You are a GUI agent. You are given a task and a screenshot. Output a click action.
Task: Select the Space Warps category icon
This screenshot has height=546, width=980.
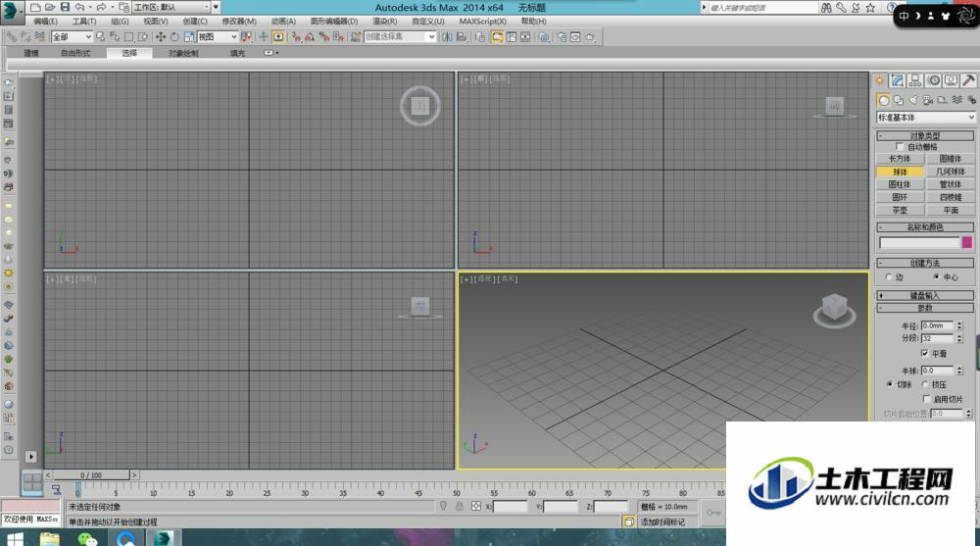tap(956, 100)
